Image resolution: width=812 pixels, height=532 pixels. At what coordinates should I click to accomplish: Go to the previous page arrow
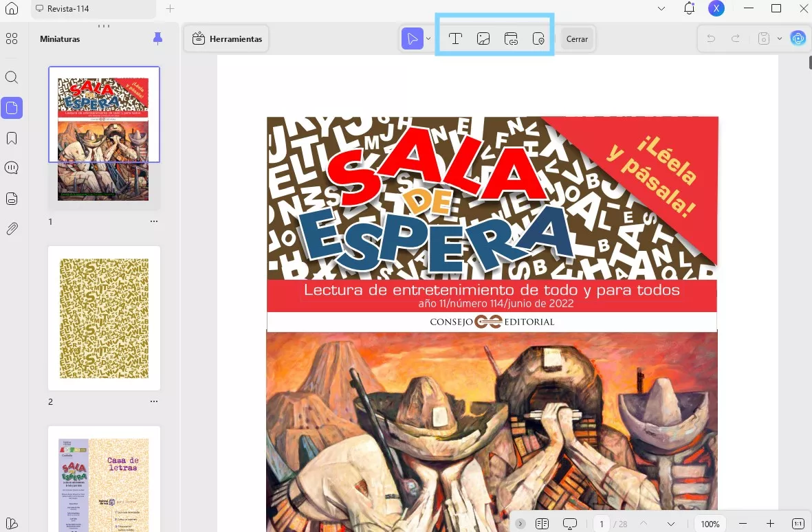[643, 524]
